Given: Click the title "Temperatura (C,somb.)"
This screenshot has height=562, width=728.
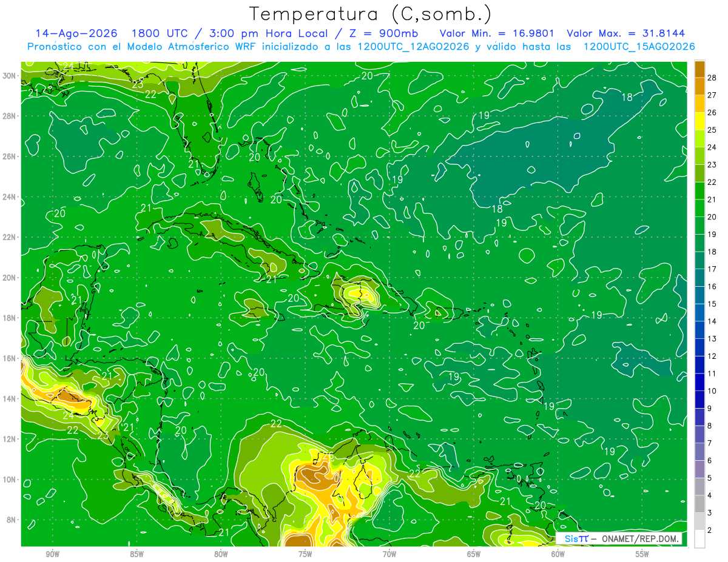Looking at the screenshot, I should coord(371,15).
